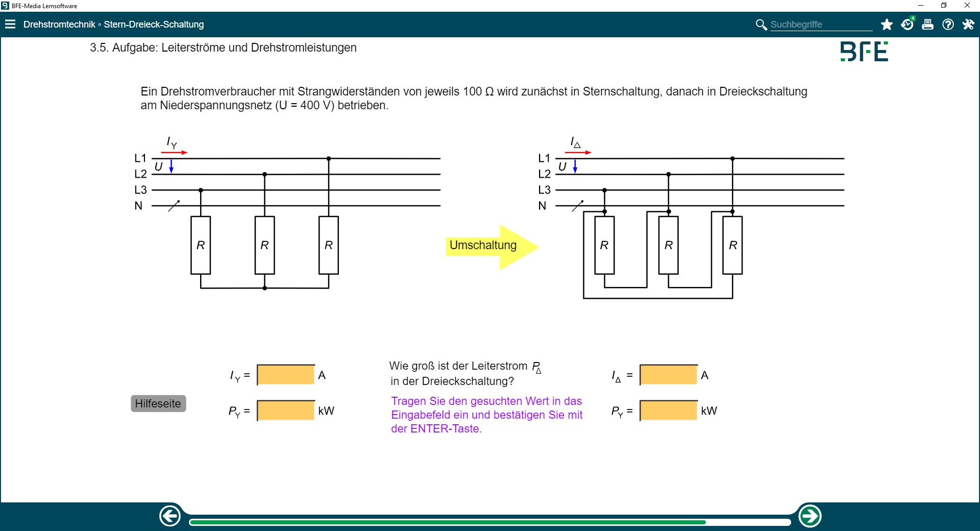Open favorites with the star icon

(887, 25)
